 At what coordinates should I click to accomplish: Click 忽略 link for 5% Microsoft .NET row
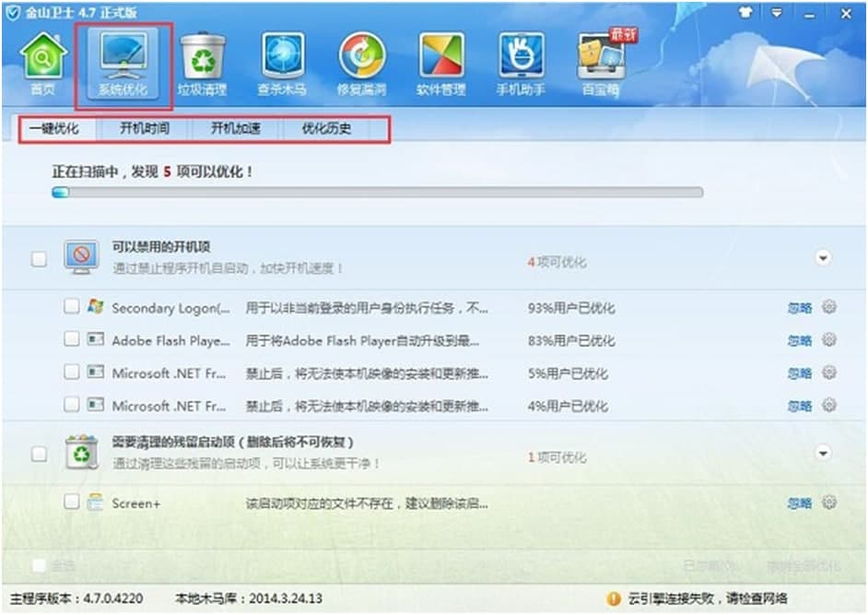coord(800,373)
